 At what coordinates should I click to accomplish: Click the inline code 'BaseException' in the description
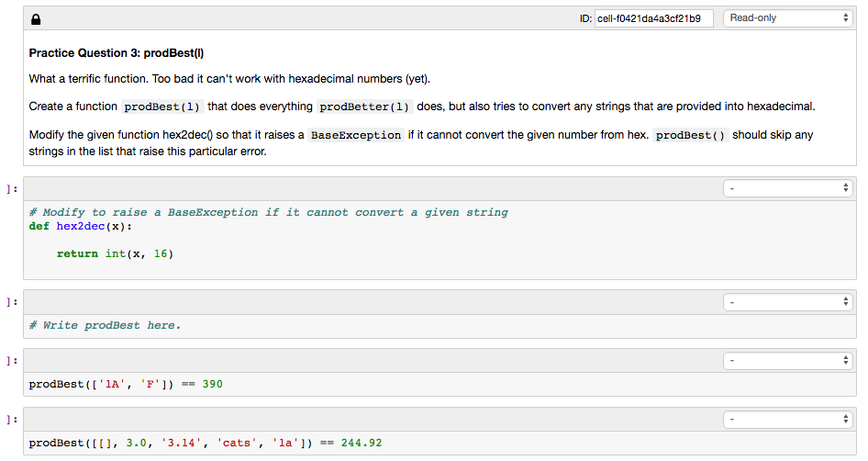[356, 135]
